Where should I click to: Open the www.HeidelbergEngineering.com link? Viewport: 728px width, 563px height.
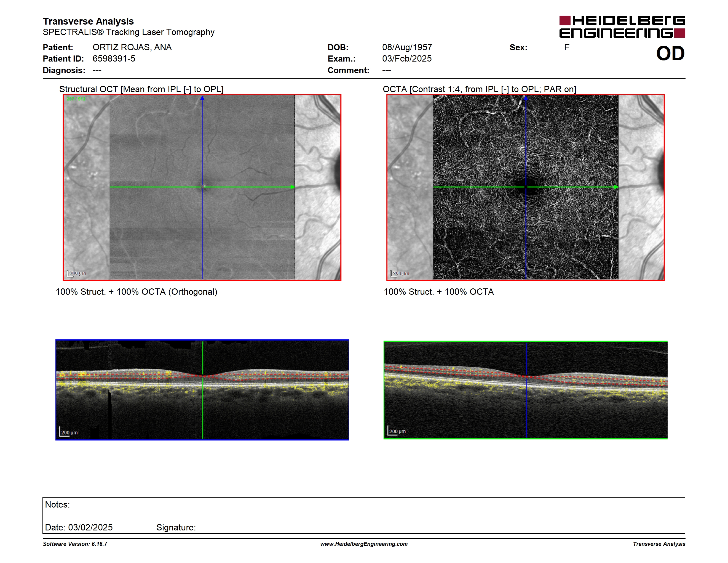click(364, 544)
